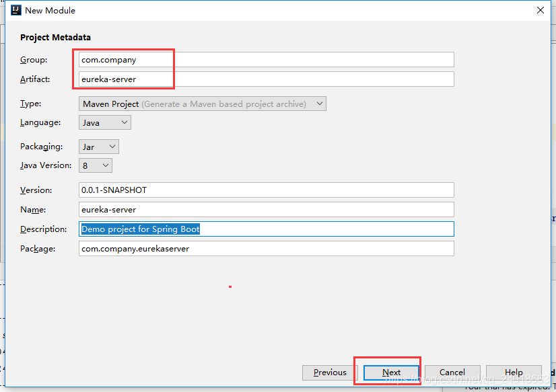
Task: Click the Language label
Action: 40,122
